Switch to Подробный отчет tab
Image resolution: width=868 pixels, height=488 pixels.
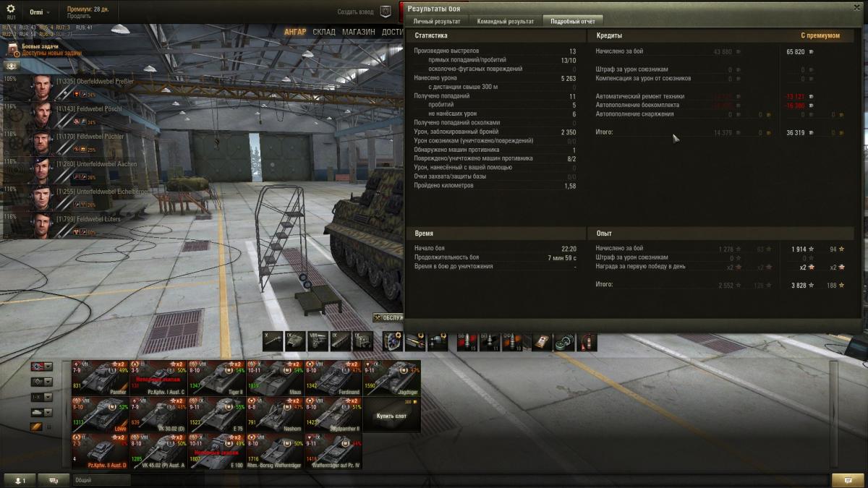(x=572, y=21)
